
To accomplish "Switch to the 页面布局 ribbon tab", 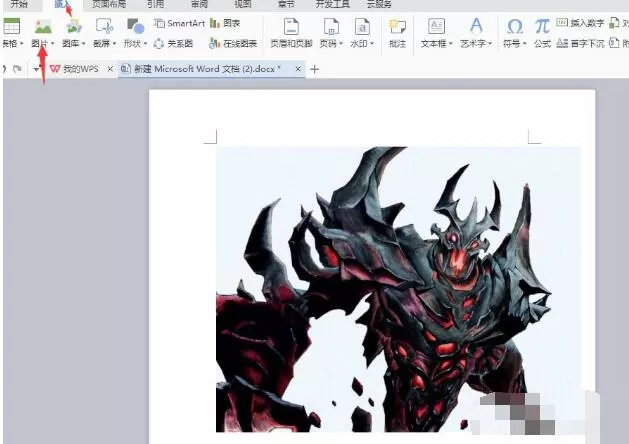I will (x=109, y=4).
